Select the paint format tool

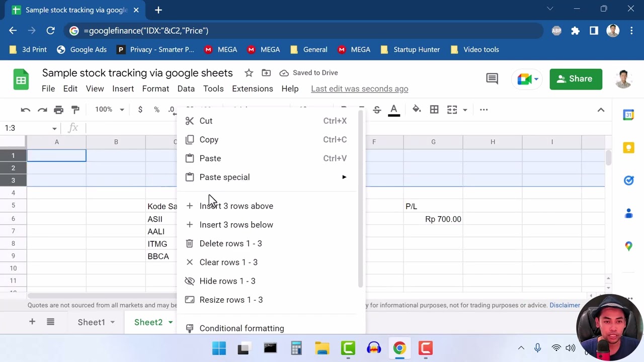tap(75, 110)
